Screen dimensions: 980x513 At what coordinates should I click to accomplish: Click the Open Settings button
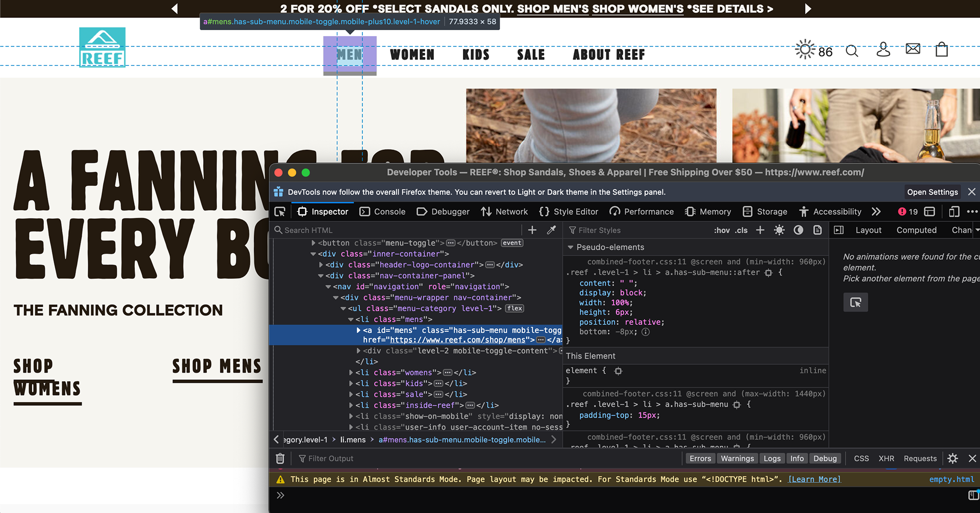[x=933, y=192]
